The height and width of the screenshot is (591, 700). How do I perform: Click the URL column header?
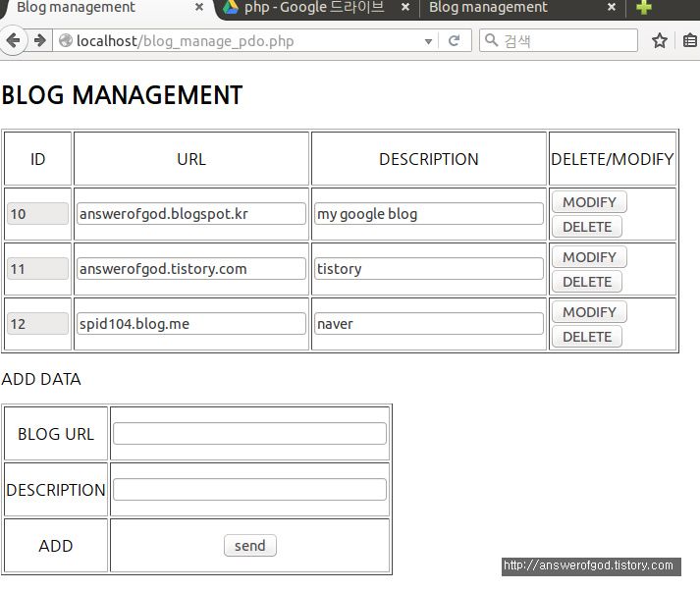click(x=191, y=159)
